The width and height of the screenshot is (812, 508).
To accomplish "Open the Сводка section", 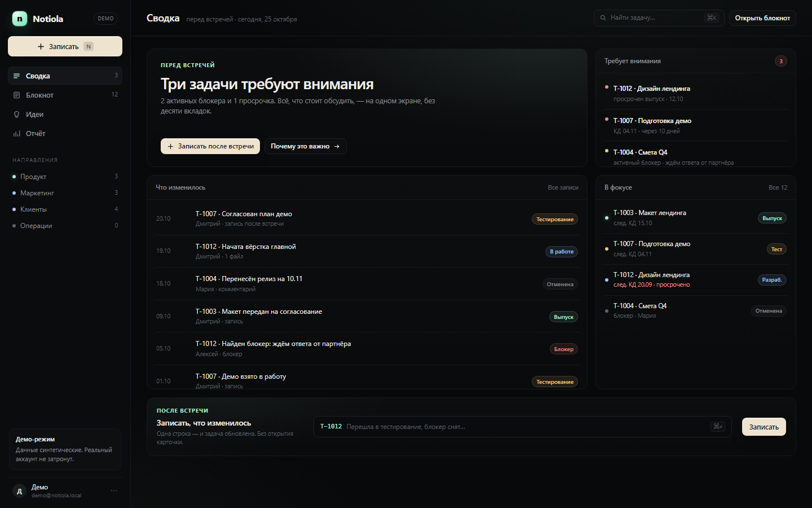I will 65,76.
